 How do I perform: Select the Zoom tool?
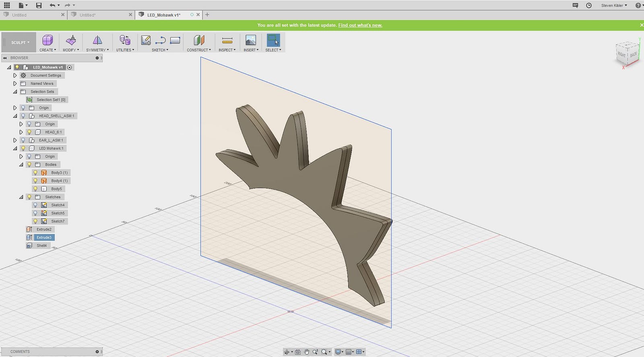click(x=315, y=352)
